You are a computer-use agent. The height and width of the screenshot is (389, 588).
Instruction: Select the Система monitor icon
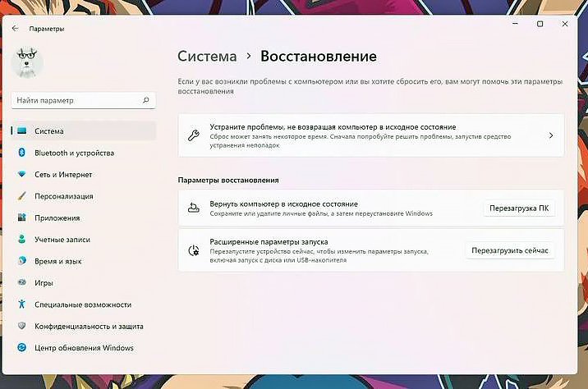(21, 130)
